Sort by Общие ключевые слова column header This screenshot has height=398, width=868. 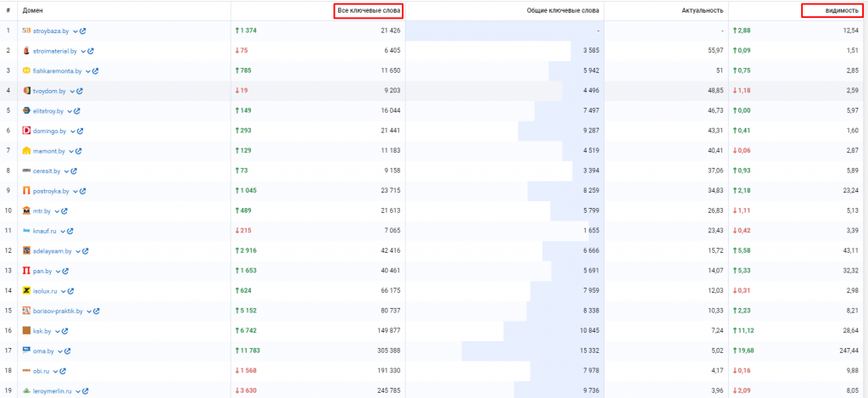(563, 10)
